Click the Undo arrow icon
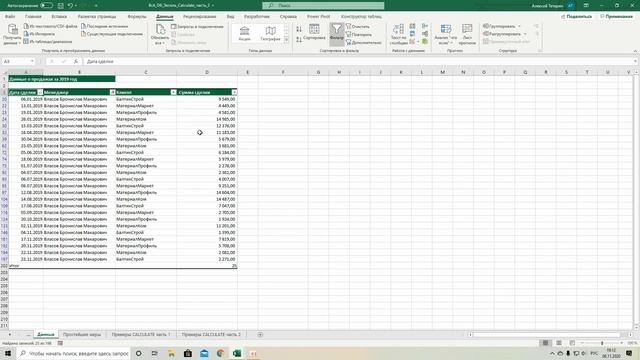Viewport: 640px width, 360px height. pos(70,6)
